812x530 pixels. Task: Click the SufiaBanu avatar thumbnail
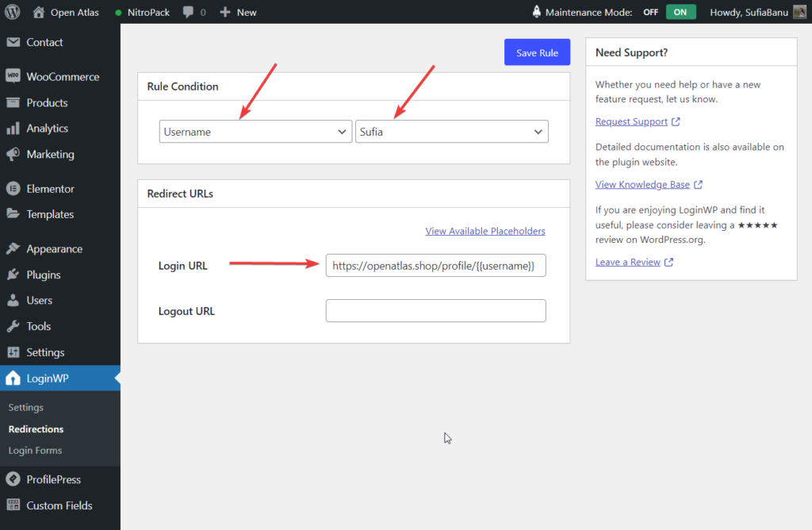pyautogui.click(x=799, y=12)
